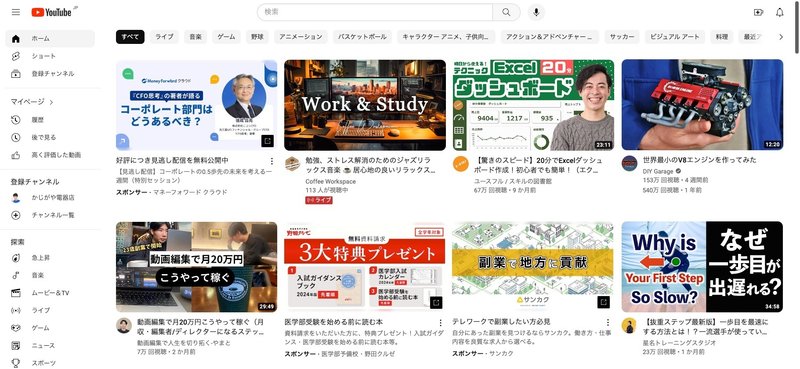Image resolution: width=800 pixels, height=369 pixels.
Task: Open the Work & Study thumbnail
Action: pyautogui.click(x=365, y=105)
